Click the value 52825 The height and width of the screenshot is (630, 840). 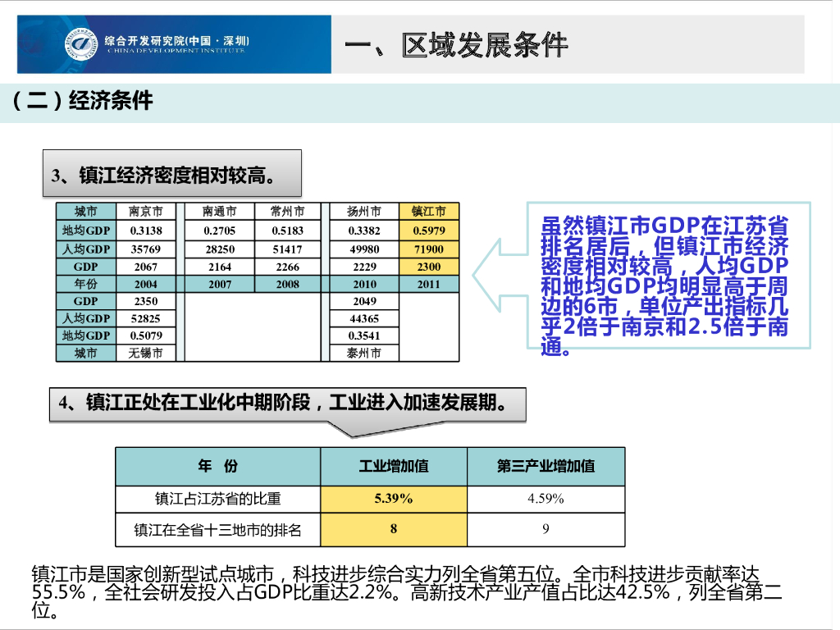pyautogui.click(x=146, y=318)
